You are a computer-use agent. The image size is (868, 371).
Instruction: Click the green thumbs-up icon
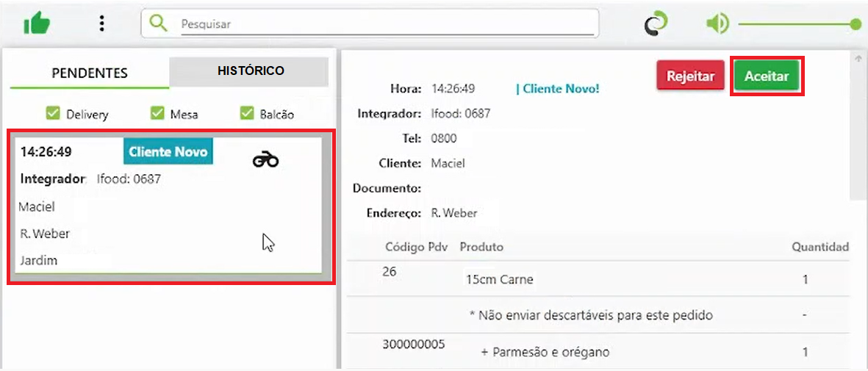[37, 24]
